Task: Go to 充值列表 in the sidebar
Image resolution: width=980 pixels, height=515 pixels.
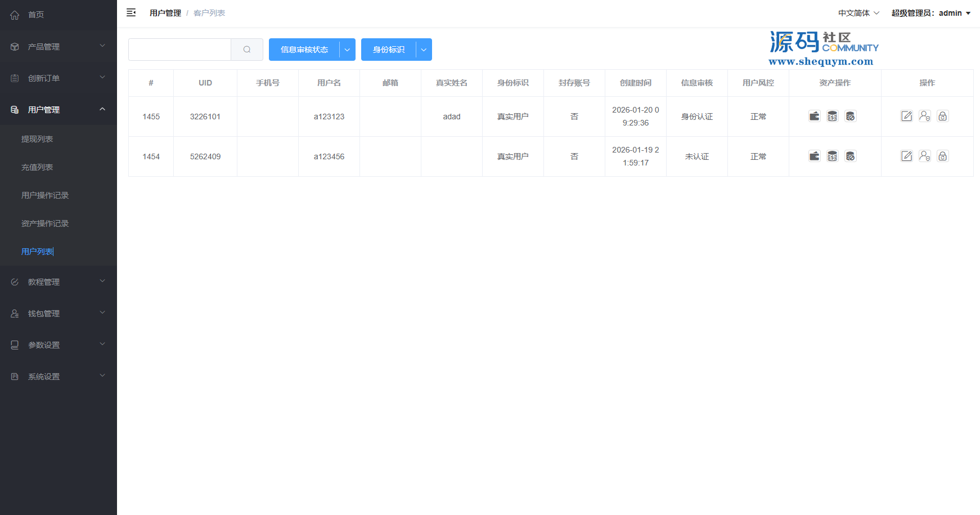Action: 37,167
